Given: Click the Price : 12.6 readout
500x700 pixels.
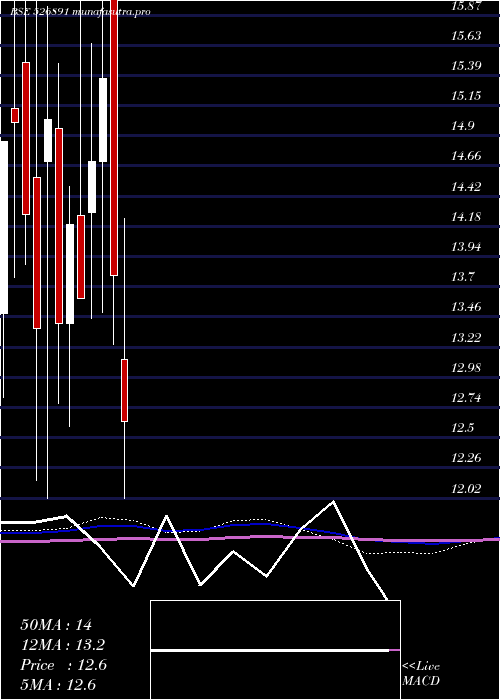Looking at the screenshot, I should (x=63, y=665).
